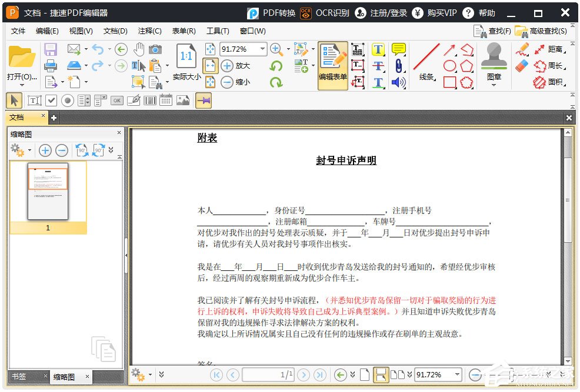Open the 注释(C) menu
Screen dimensions: 580x392
tap(149, 31)
